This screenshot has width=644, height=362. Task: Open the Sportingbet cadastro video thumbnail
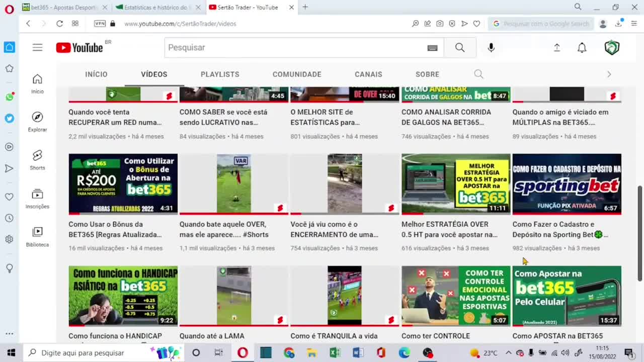(x=567, y=184)
